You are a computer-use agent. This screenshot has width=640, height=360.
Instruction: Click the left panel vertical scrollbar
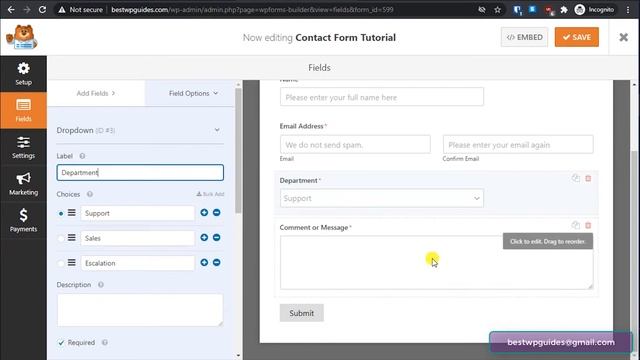pos(238,150)
